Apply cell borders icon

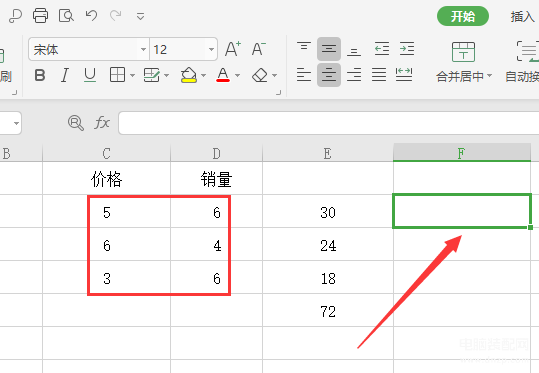(x=117, y=75)
